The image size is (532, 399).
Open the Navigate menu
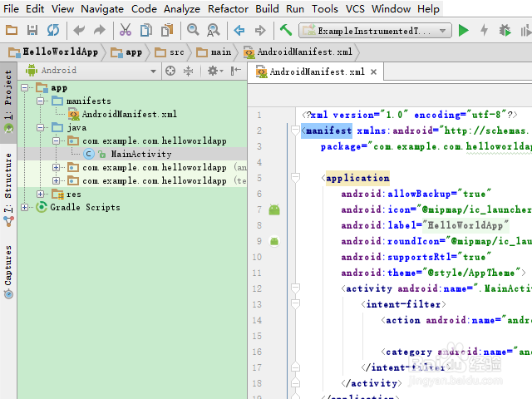[x=102, y=9]
